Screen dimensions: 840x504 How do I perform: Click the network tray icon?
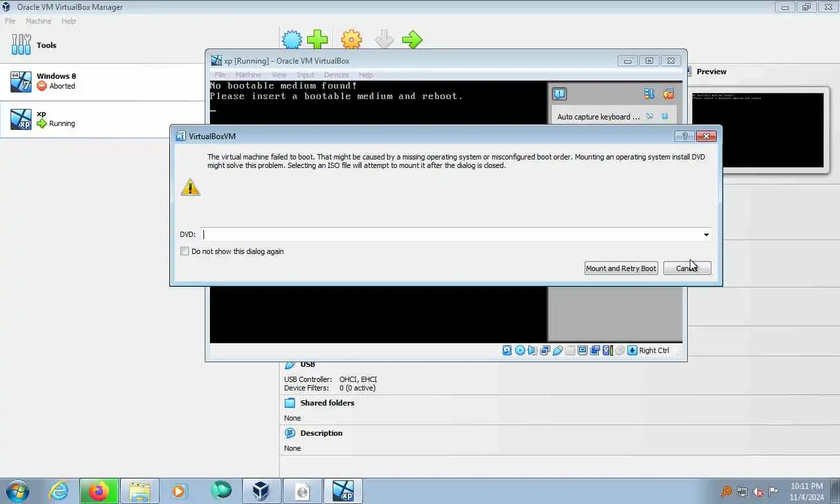point(742,492)
